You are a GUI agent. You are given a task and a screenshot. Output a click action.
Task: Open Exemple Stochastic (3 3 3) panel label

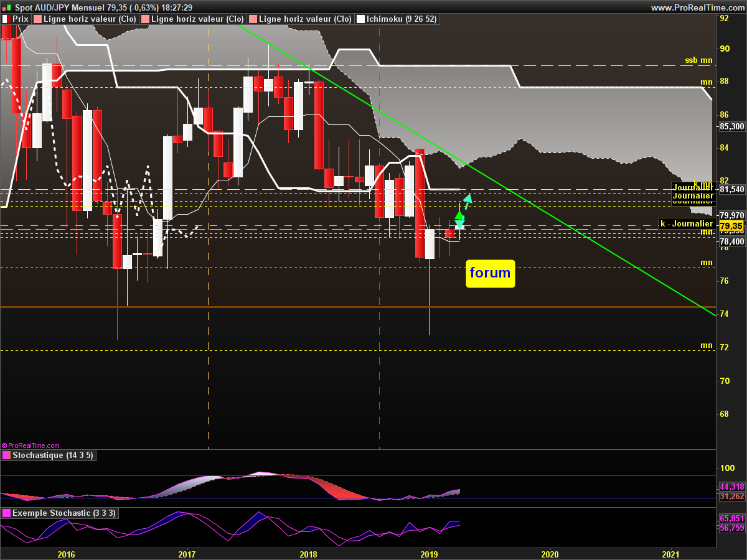[x=64, y=513]
